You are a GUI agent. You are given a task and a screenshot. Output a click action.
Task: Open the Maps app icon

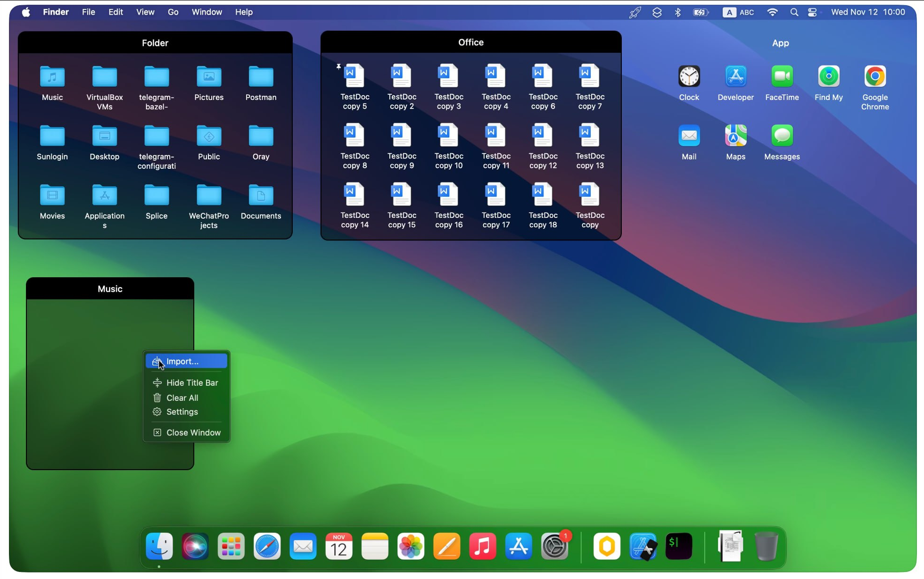click(x=735, y=136)
